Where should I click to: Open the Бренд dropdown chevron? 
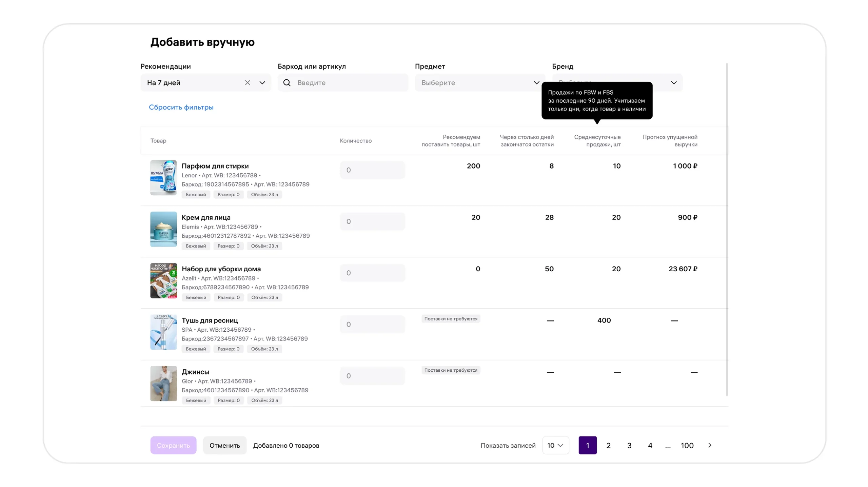pyautogui.click(x=673, y=82)
